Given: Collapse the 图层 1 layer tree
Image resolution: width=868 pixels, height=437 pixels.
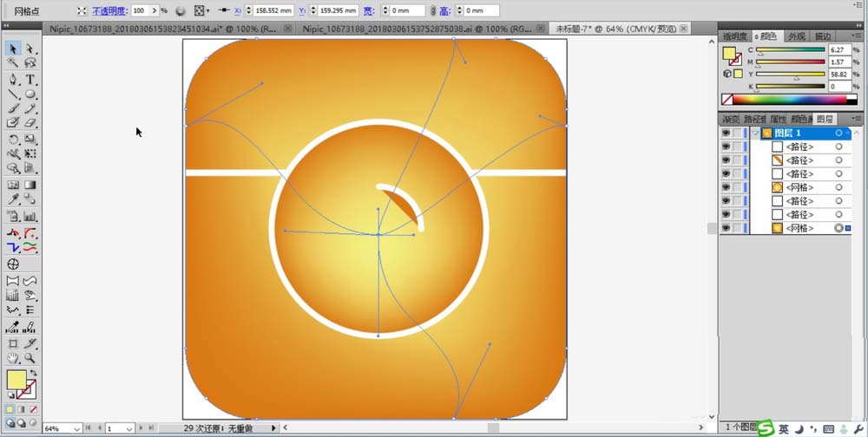Looking at the screenshot, I should pos(754,134).
